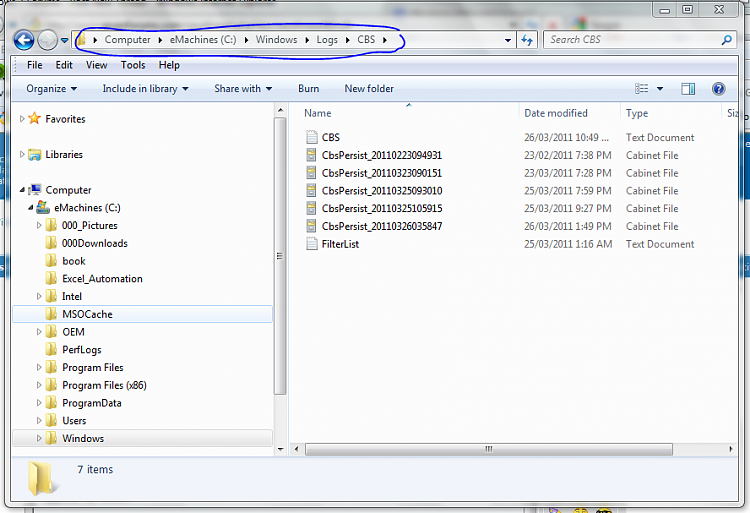Click the navigation pane scroll down arrow
This screenshot has height=513, width=750.
[280, 449]
